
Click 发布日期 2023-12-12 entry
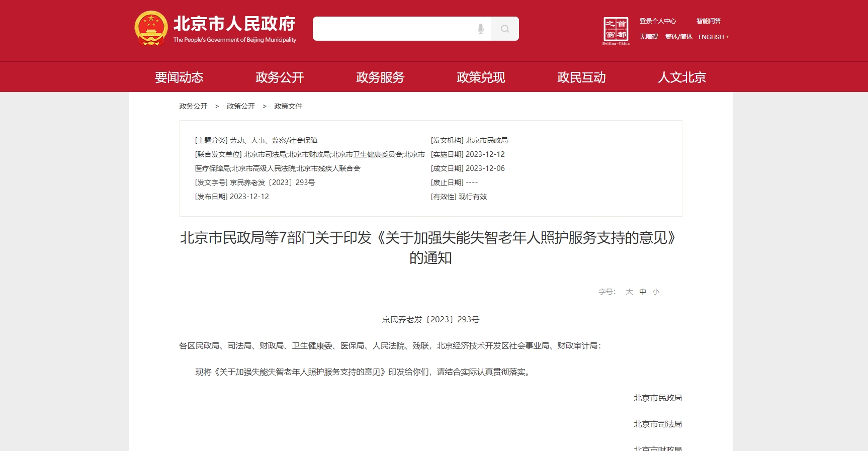tap(232, 197)
